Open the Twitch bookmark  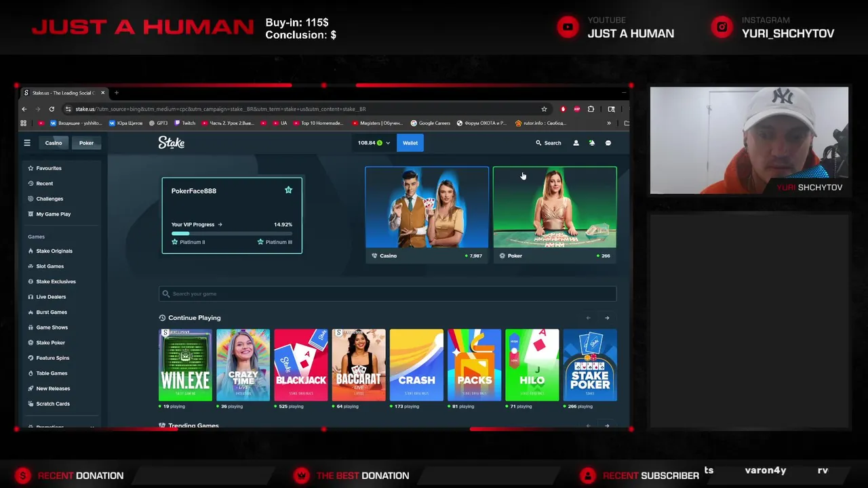click(185, 123)
